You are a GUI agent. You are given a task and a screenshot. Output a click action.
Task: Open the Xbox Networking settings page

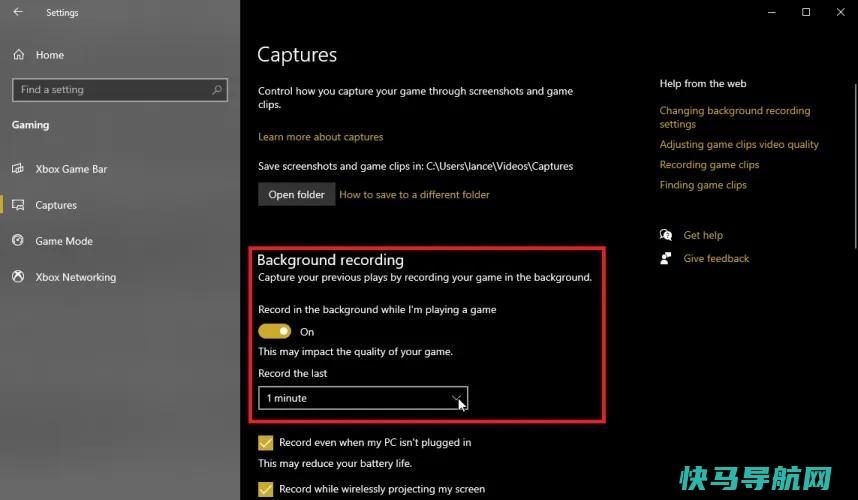[x=76, y=277]
